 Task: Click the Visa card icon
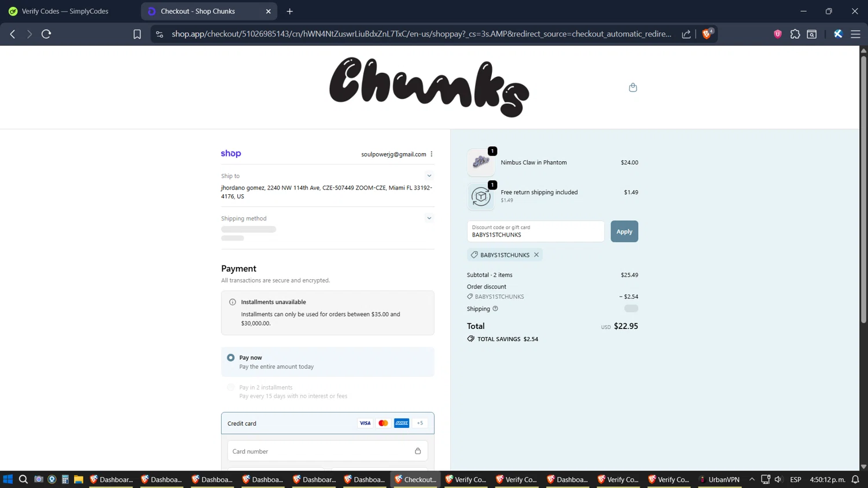[365, 423]
